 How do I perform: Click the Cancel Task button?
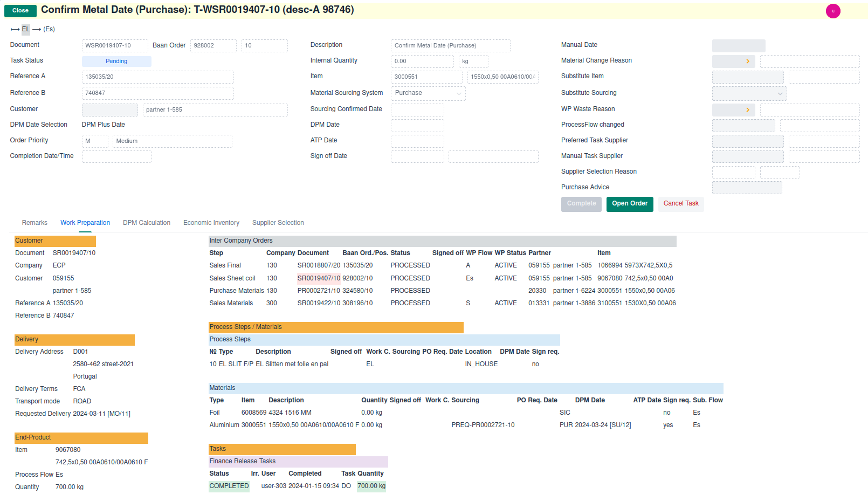(681, 204)
